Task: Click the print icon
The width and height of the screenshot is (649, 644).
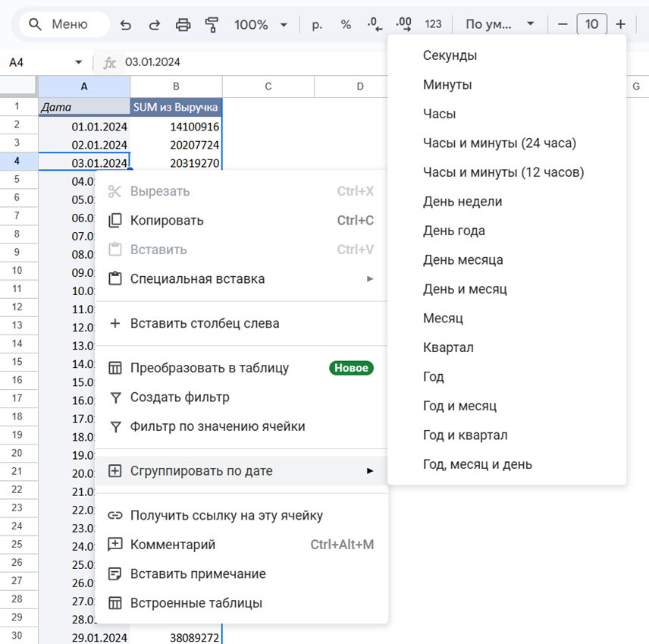Action: pos(183,25)
